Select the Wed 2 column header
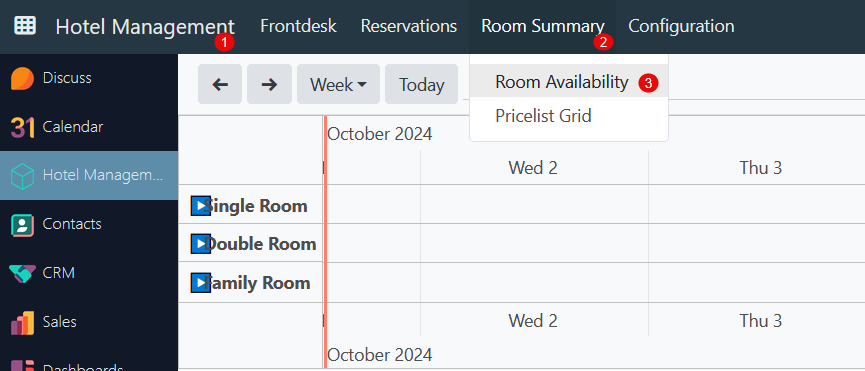 [533, 168]
